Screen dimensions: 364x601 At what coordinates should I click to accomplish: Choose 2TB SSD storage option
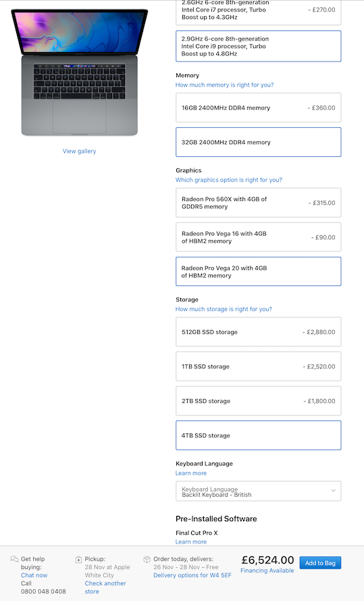(x=259, y=401)
